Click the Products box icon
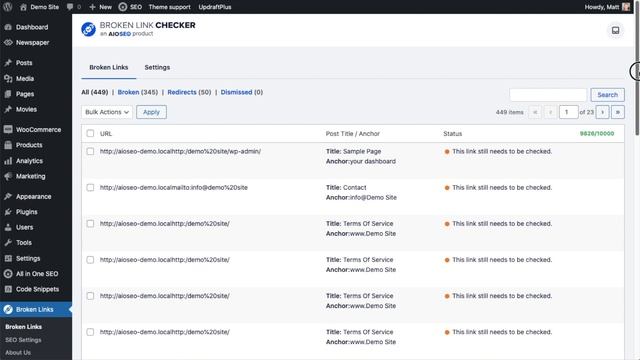Viewport: 640px width, 360px height. 8,145
